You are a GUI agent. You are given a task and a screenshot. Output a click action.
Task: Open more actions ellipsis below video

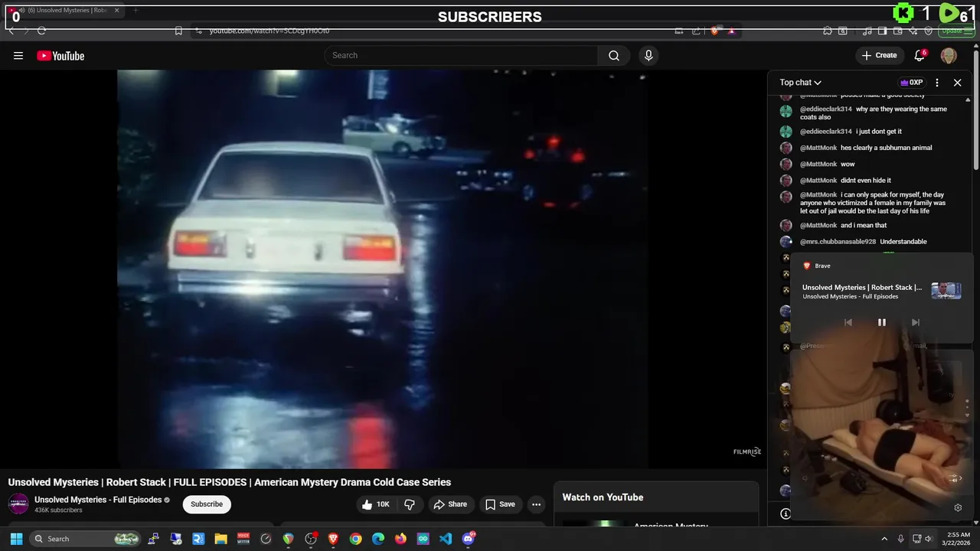(537, 504)
